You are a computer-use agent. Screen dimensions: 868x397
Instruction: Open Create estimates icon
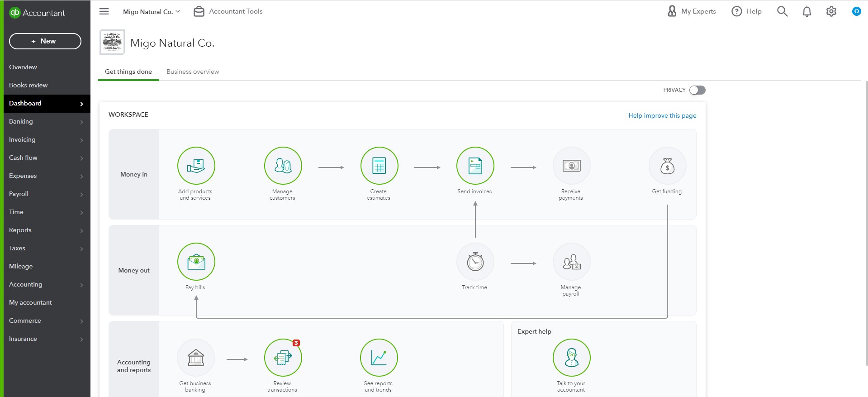[379, 166]
